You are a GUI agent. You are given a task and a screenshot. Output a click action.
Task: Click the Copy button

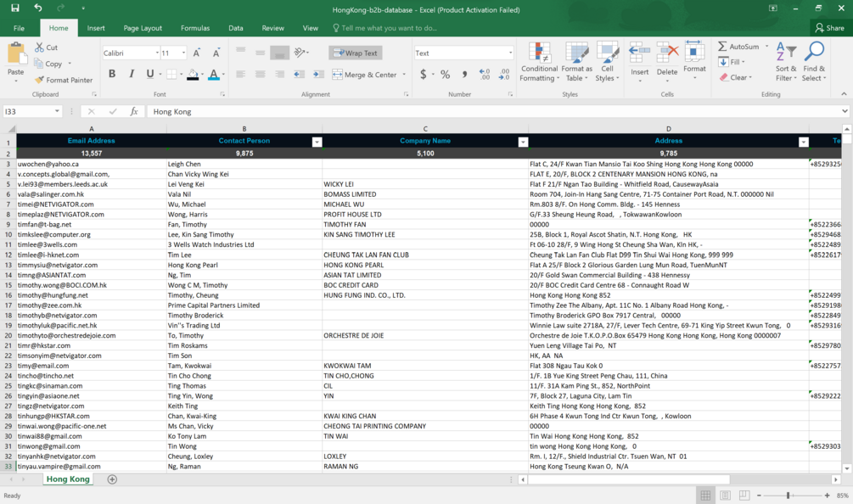point(48,64)
